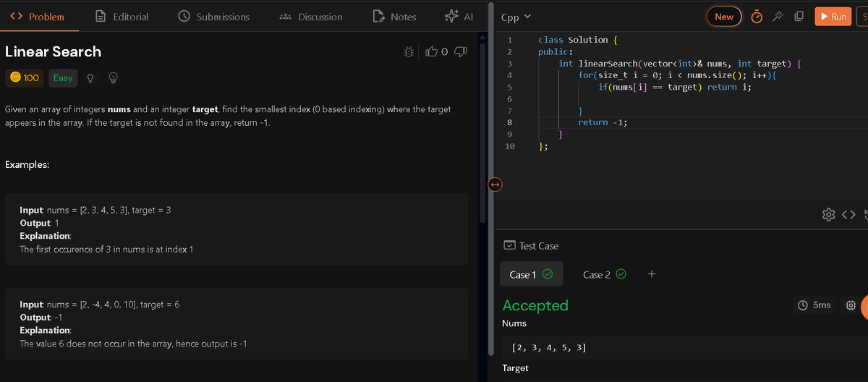Report a bug with the bug icon

[409, 51]
